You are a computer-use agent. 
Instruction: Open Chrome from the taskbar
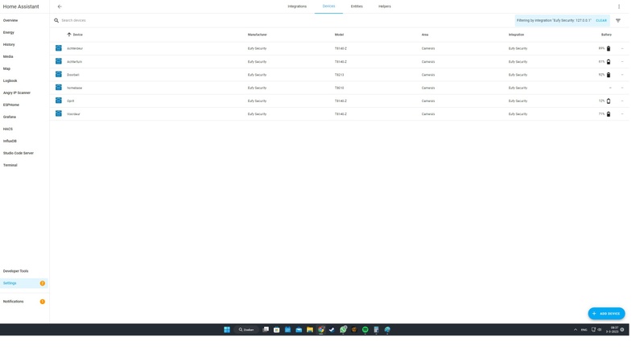320,330
